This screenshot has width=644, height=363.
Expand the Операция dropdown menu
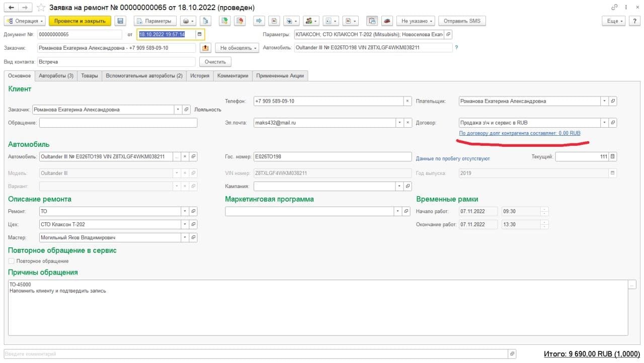[x=25, y=21]
